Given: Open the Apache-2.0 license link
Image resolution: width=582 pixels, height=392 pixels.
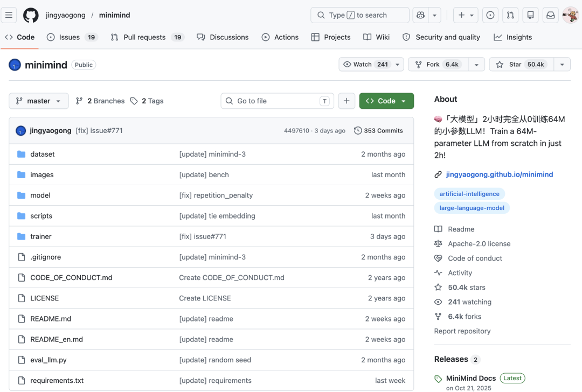Looking at the screenshot, I should pyautogui.click(x=479, y=244).
